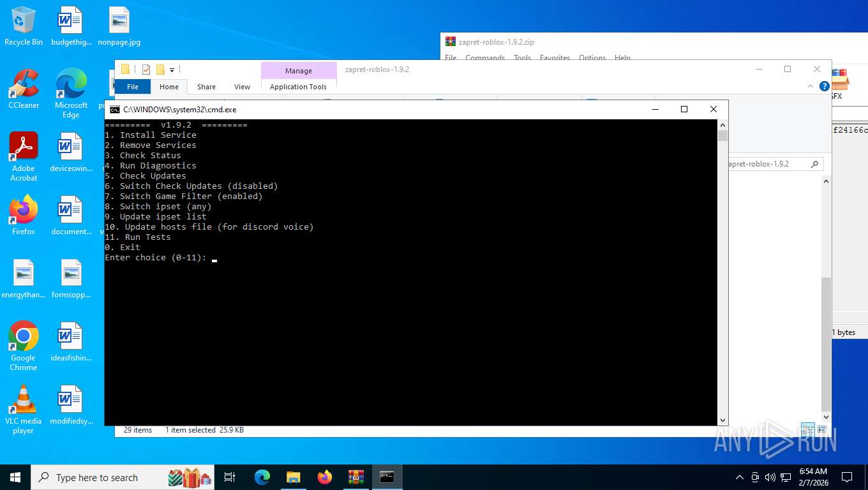Collapse the Explorer ribbon chevron
This screenshot has height=490, width=868.
point(811,86)
